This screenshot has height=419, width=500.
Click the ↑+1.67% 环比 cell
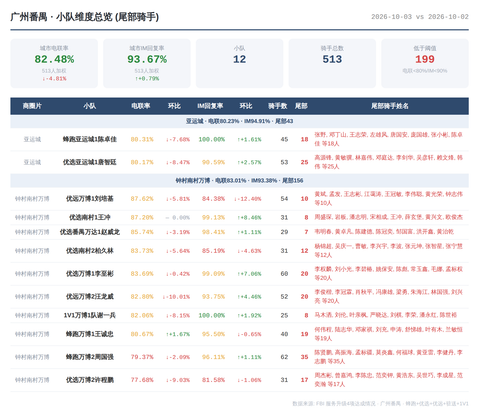tap(178, 334)
